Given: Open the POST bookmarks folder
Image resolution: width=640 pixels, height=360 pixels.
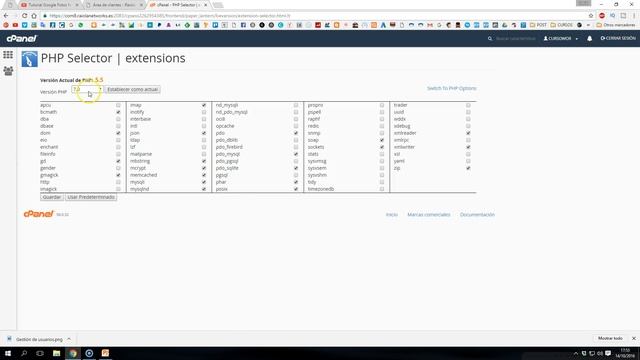Looking at the screenshot, I should (538, 25).
